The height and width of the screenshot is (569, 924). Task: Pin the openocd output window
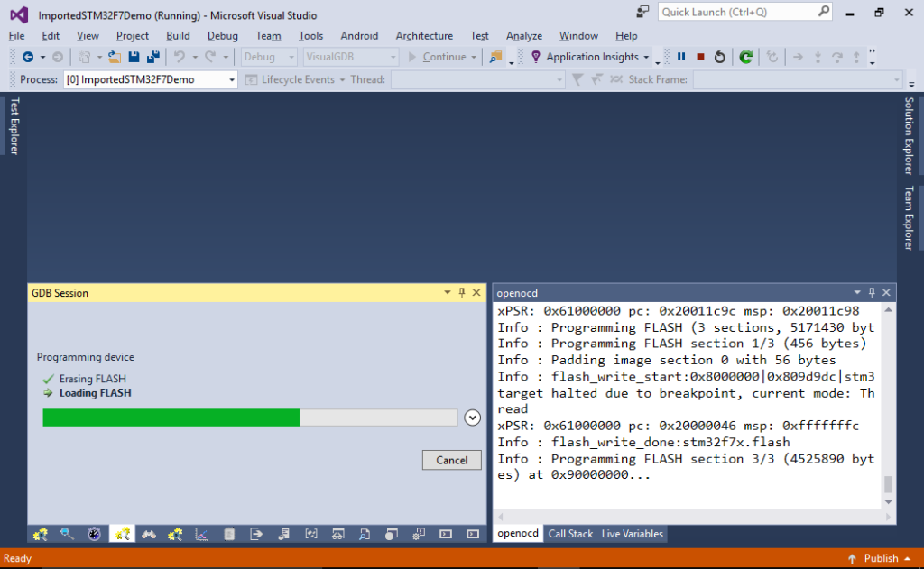click(x=870, y=292)
